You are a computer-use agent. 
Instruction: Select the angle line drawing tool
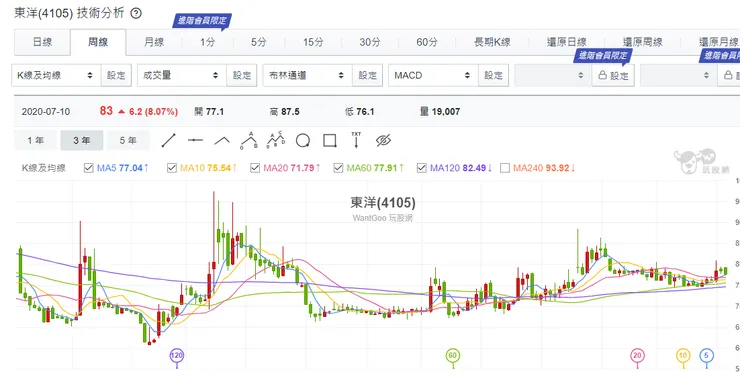222,141
